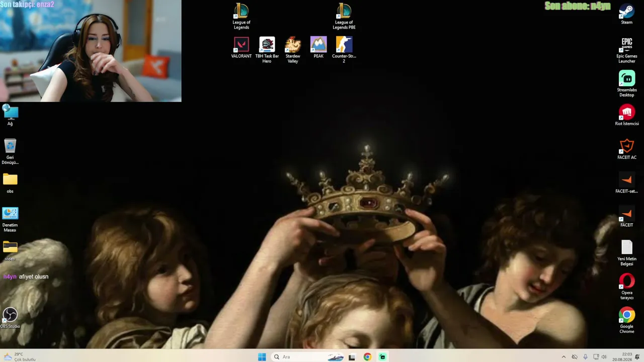Select the FACEIT AC shortcut
644x362 pixels.
(x=626, y=149)
